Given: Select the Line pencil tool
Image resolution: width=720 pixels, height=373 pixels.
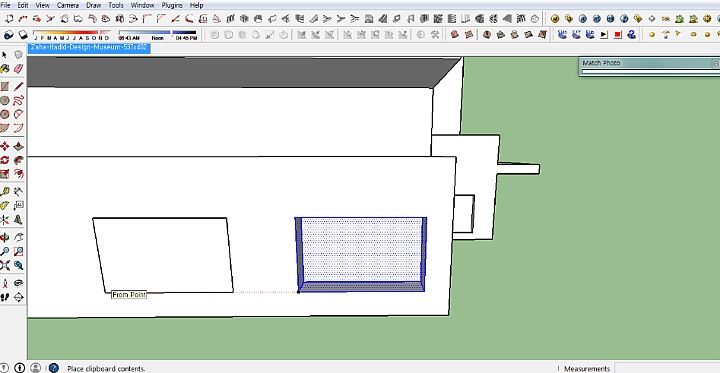Looking at the screenshot, I should pos(18,87).
